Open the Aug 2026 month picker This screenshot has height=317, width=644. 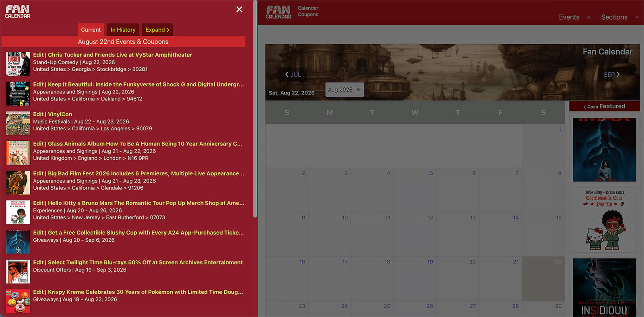point(345,90)
